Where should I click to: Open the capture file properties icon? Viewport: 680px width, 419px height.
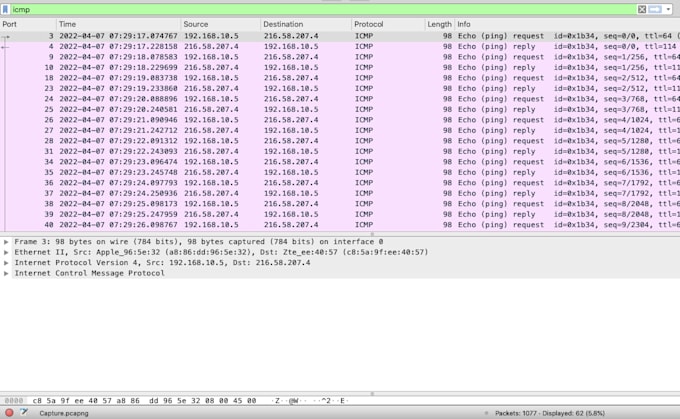[x=23, y=412]
